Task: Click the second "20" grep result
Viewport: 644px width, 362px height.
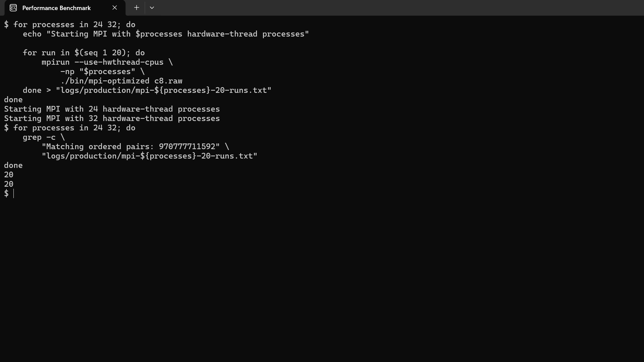Action: [9, 184]
